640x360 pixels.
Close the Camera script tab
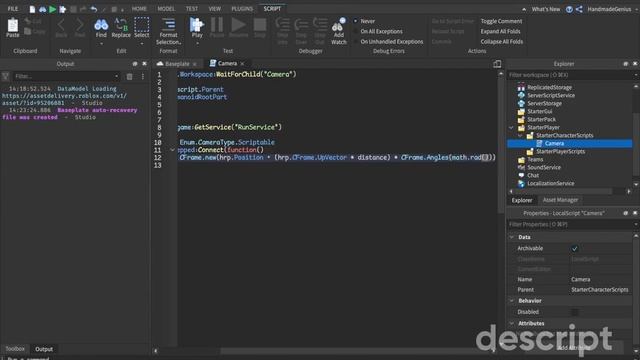click(x=242, y=64)
